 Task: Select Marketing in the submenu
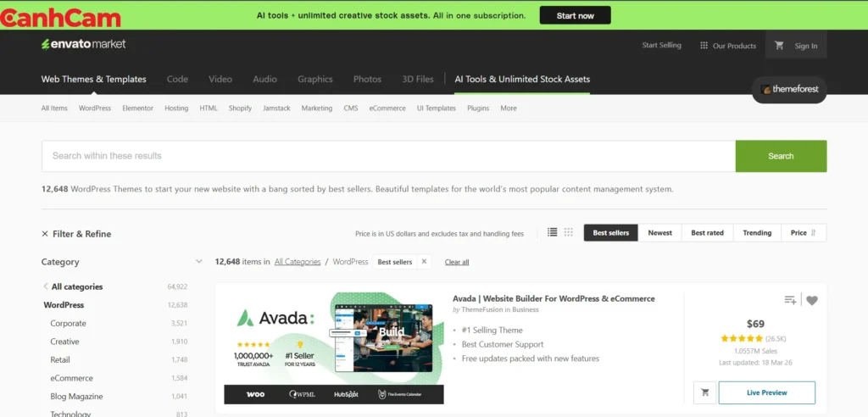click(x=317, y=108)
